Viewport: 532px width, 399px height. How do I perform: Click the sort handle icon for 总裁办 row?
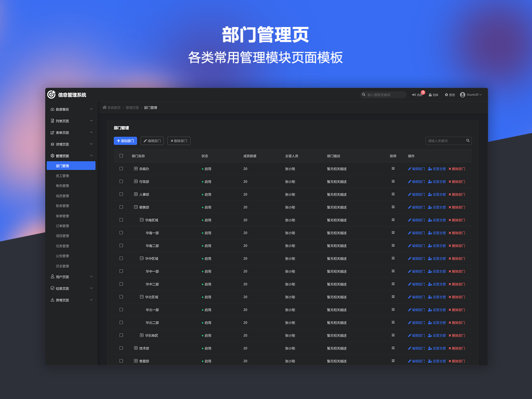[393, 168]
